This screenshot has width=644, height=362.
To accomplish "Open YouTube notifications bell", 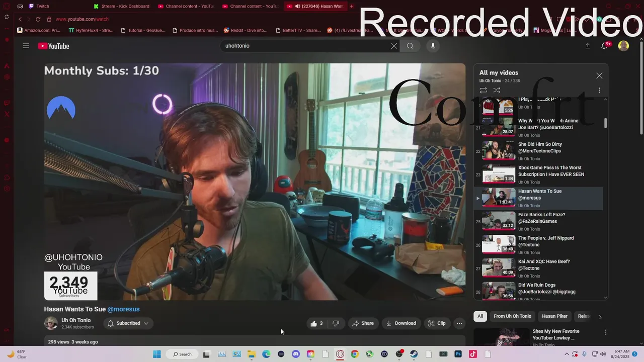I will (605, 46).
